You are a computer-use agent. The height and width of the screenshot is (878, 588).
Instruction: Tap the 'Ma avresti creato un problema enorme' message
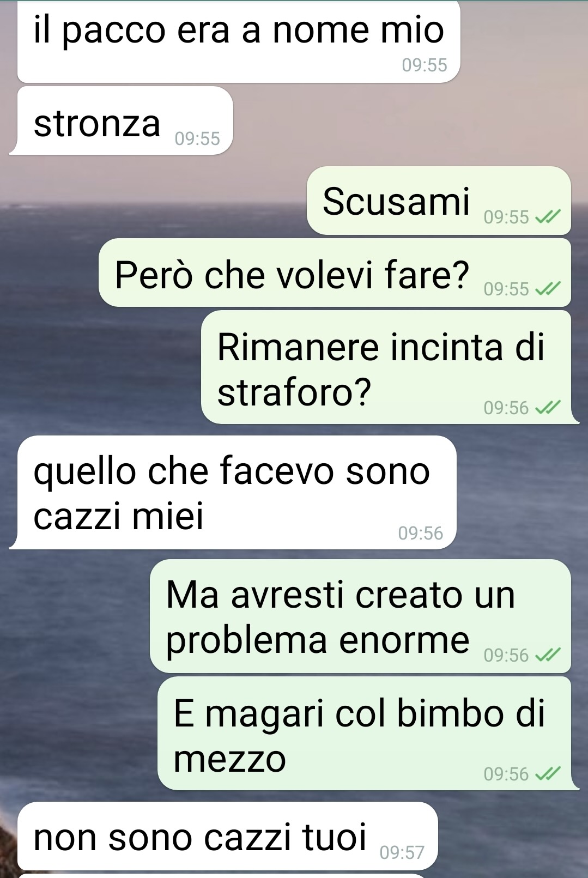click(360, 616)
